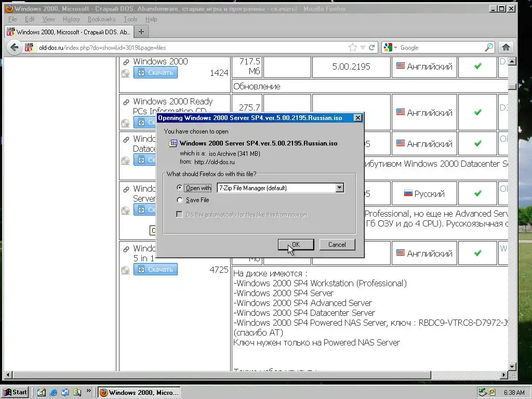Click download count 4725

click(219, 270)
